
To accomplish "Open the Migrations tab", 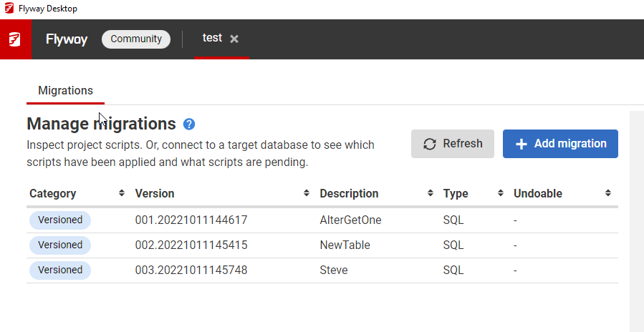I will coord(65,91).
